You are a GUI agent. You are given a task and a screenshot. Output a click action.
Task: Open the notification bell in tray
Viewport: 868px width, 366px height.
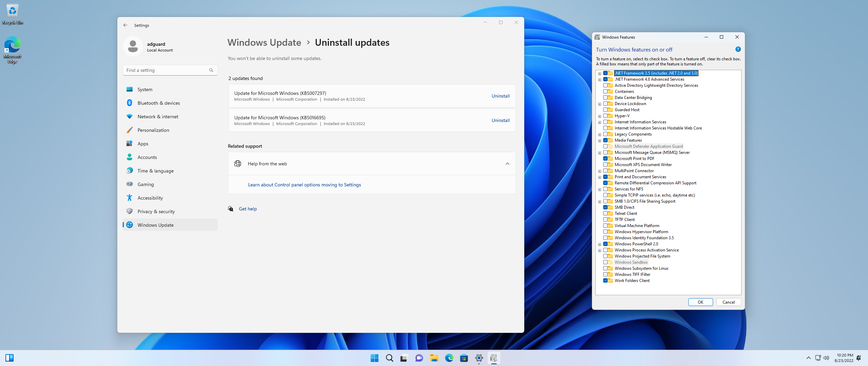pos(859,358)
